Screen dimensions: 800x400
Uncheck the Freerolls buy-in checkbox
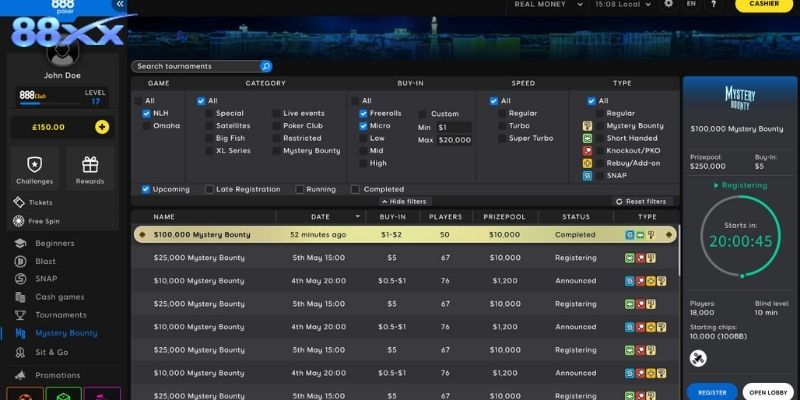tap(363, 113)
